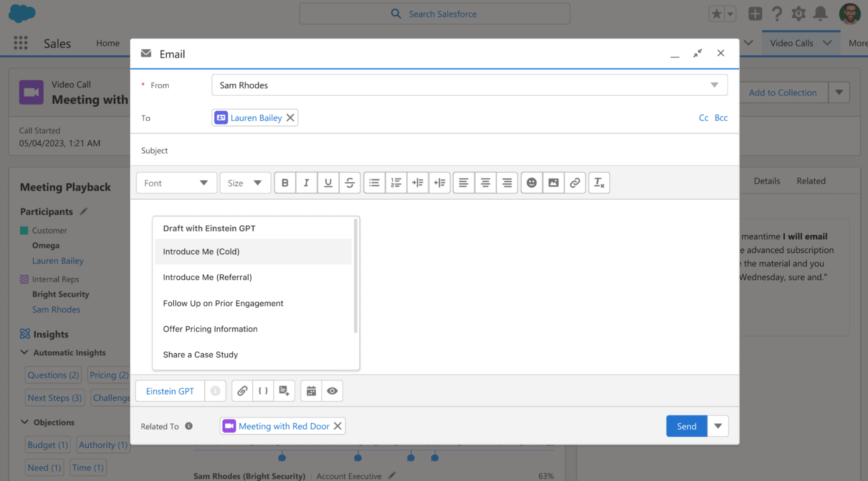Toggle the calendar scheduling icon
The height and width of the screenshot is (481, 868).
point(310,390)
